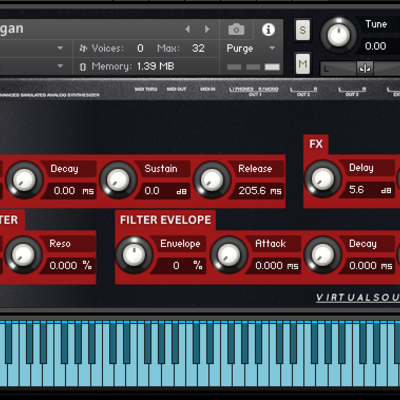This screenshot has height=400, width=400.
Task: Click the Tune label
Action: (x=376, y=24)
